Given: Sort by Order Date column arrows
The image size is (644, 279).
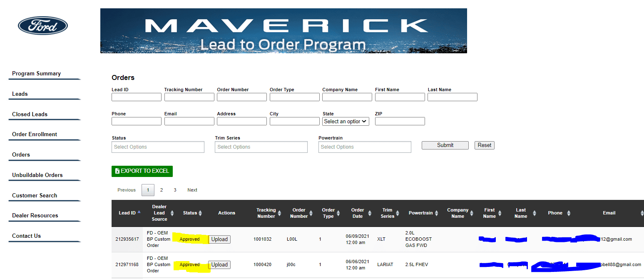Looking at the screenshot, I should click(x=370, y=213).
